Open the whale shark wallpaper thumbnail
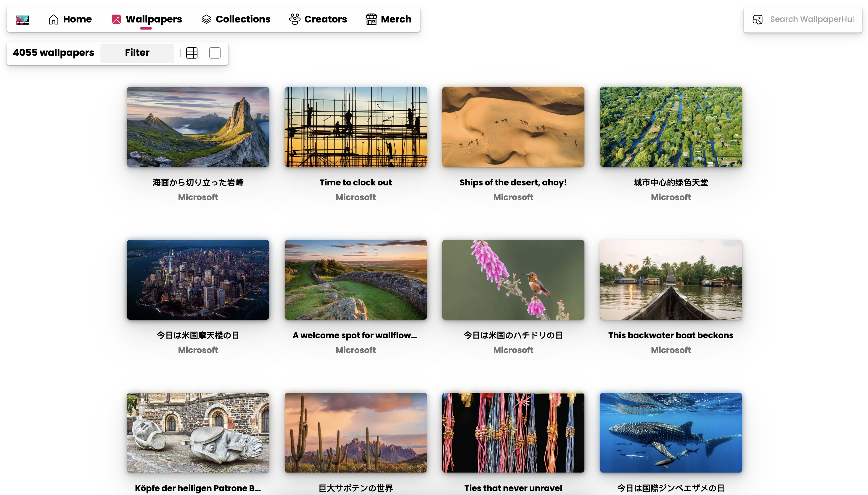The width and height of the screenshot is (868, 495). [x=671, y=432]
